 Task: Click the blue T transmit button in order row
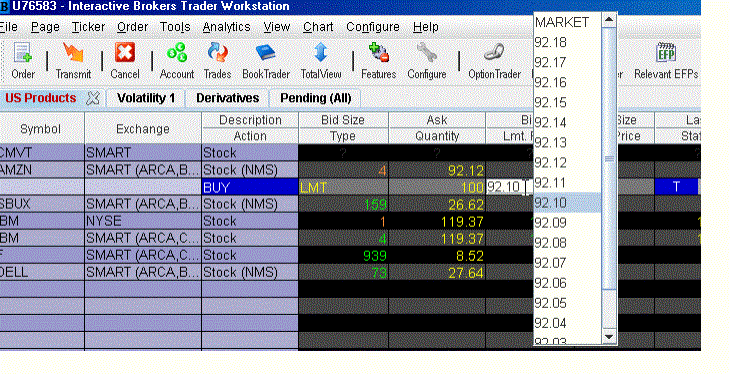(676, 187)
